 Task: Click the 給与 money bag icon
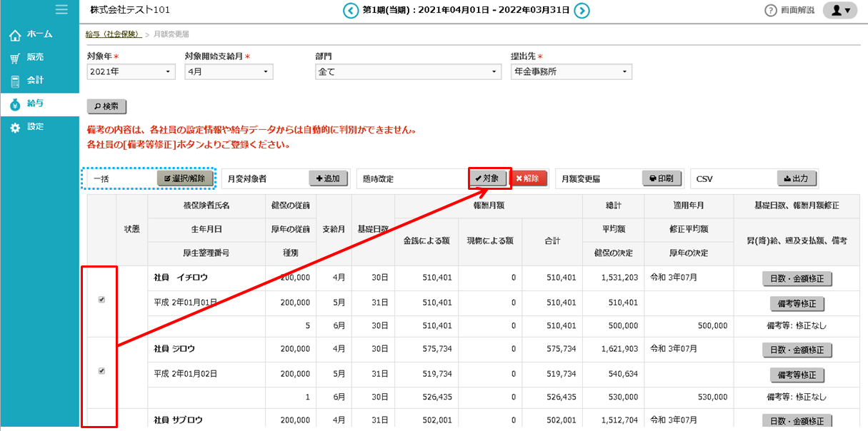coord(15,104)
